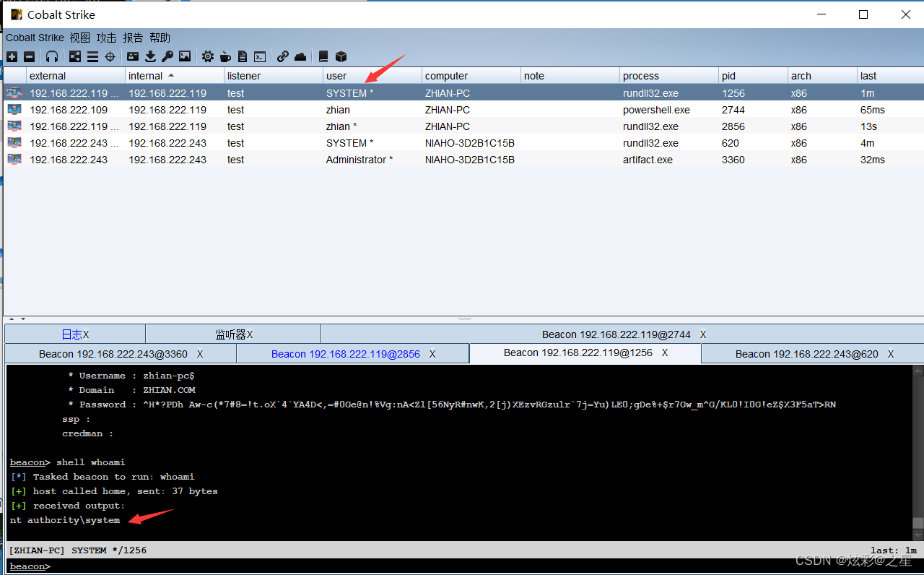Select the Administrator * user cell
This screenshot has height=575, width=924.
click(x=372, y=160)
